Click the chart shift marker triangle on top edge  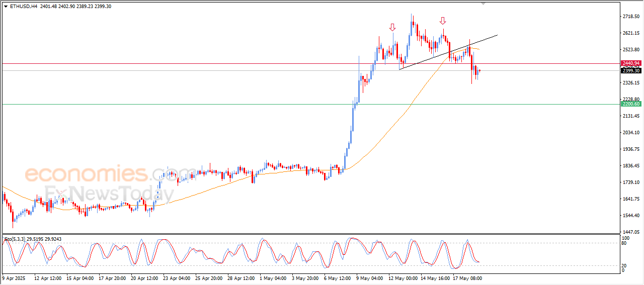click(x=484, y=4)
